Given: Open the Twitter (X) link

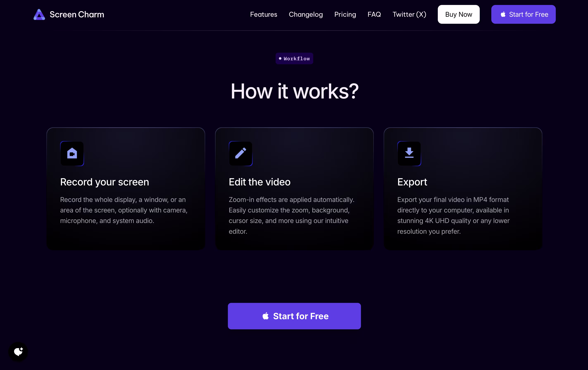Looking at the screenshot, I should 409,14.
